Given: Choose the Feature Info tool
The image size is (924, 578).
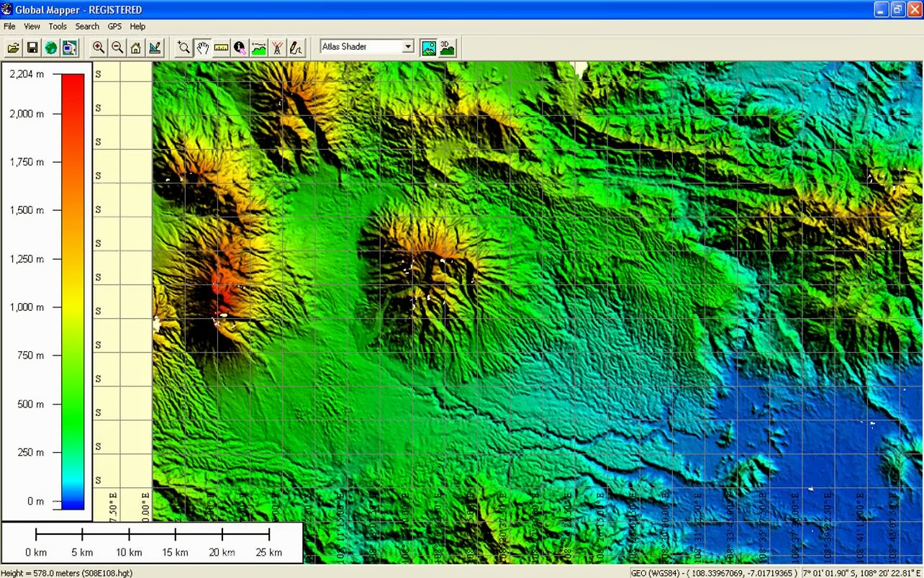Looking at the screenshot, I should pos(240,48).
